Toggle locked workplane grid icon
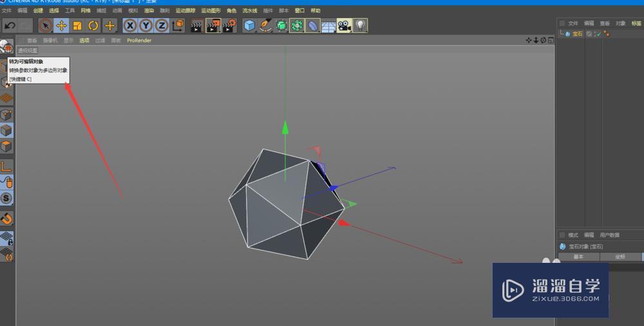 point(6,238)
